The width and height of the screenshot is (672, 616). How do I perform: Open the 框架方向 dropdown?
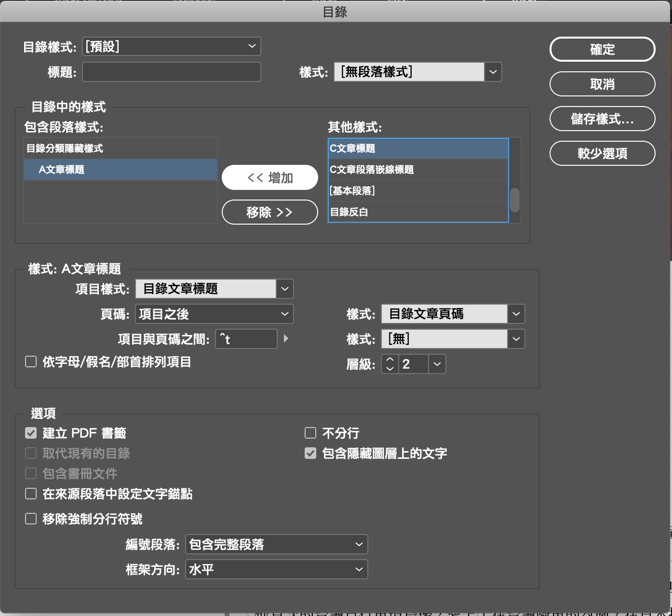coord(276,569)
